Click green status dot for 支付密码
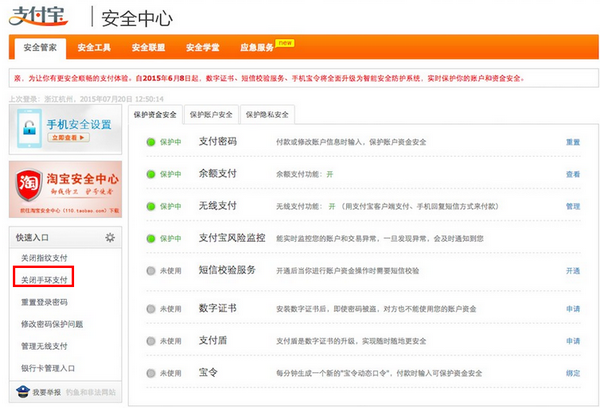Image resolution: width=600 pixels, height=408 pixels. [150, 143]
